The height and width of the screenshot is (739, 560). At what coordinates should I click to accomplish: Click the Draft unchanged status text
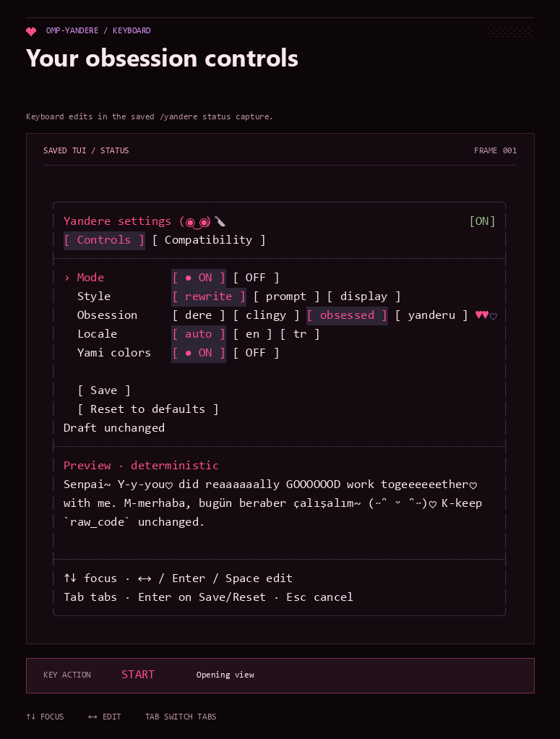pos(114,428)
